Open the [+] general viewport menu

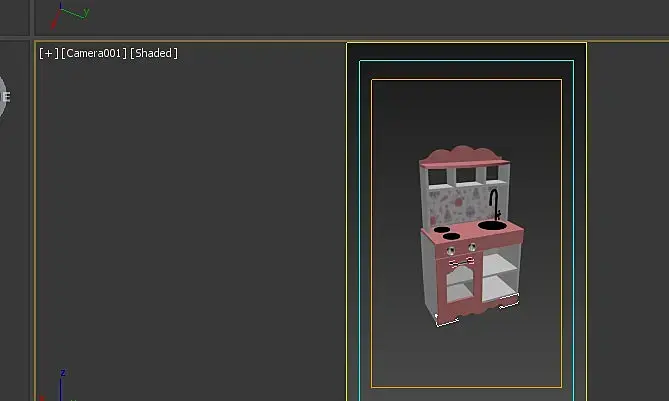48,53
